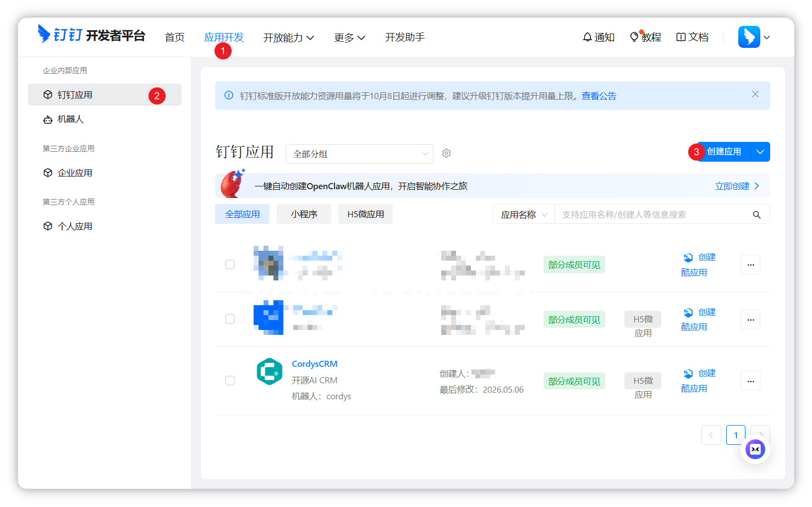Click 立即创建 in the OpenClaw banner
Image resolution: width=812 pixels, height=507 pixels.
[x=737, y=186]
